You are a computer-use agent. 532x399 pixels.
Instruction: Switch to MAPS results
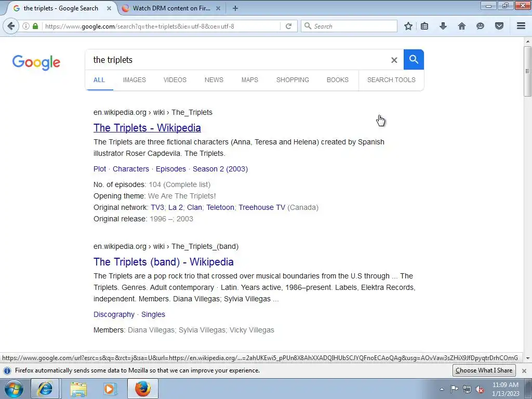click(250, 79)
